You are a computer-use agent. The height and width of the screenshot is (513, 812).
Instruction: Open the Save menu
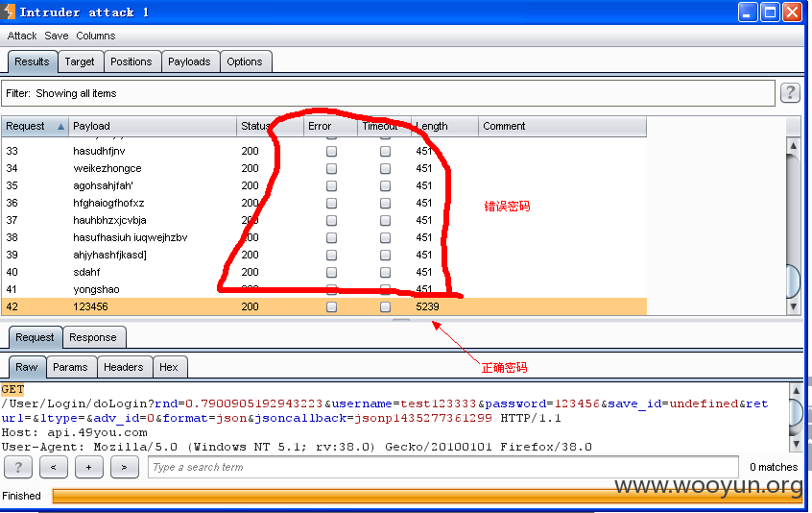(x=57, y=36)
